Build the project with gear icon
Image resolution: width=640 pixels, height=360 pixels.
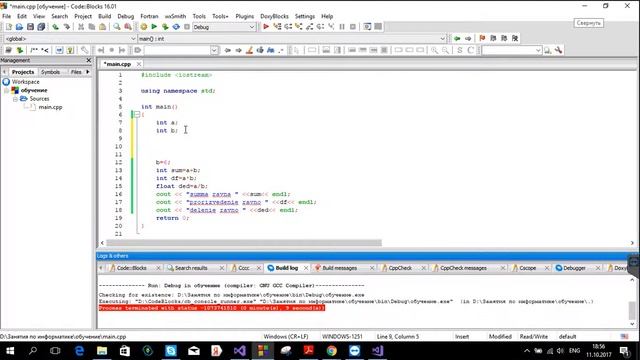click(143, 27)
